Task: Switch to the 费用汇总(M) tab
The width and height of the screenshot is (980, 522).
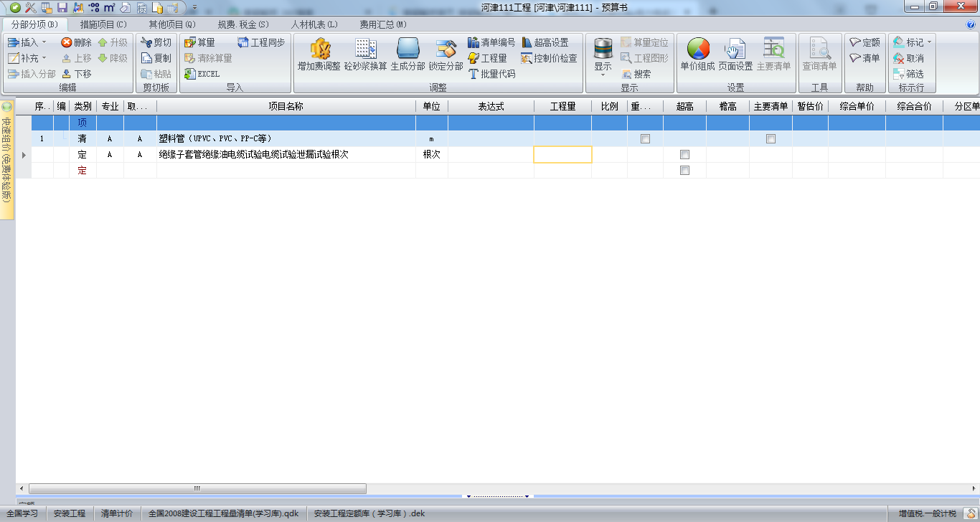Action: coord(383,24)
